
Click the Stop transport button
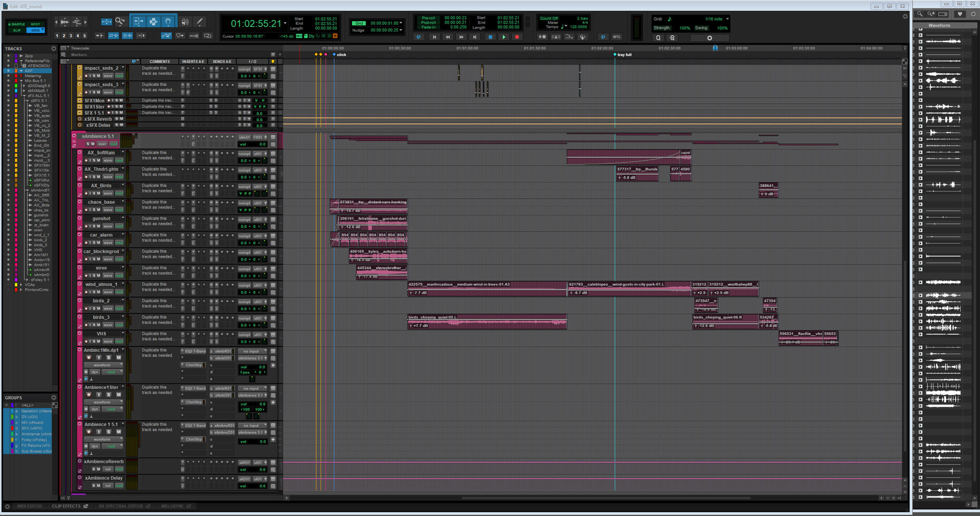coord(490,37)
